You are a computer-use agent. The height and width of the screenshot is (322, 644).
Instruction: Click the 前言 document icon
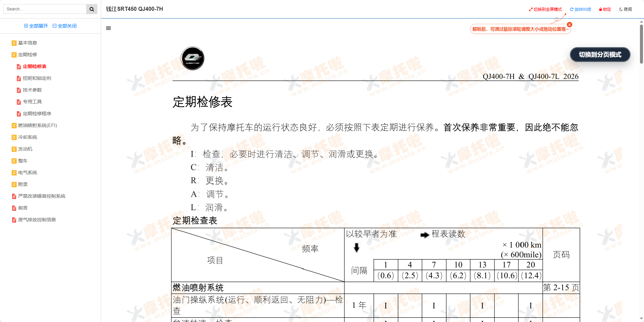(x=14, y=208)
